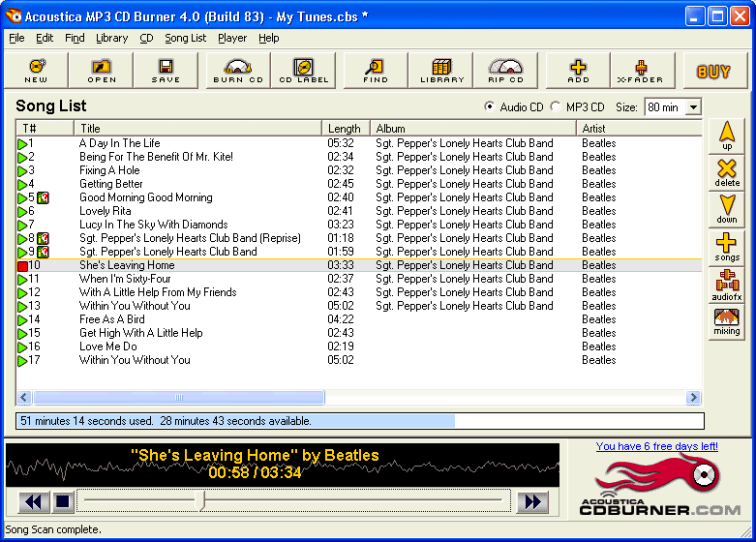Open the Edit menu

pyautogui.click(x=45, y=38)
